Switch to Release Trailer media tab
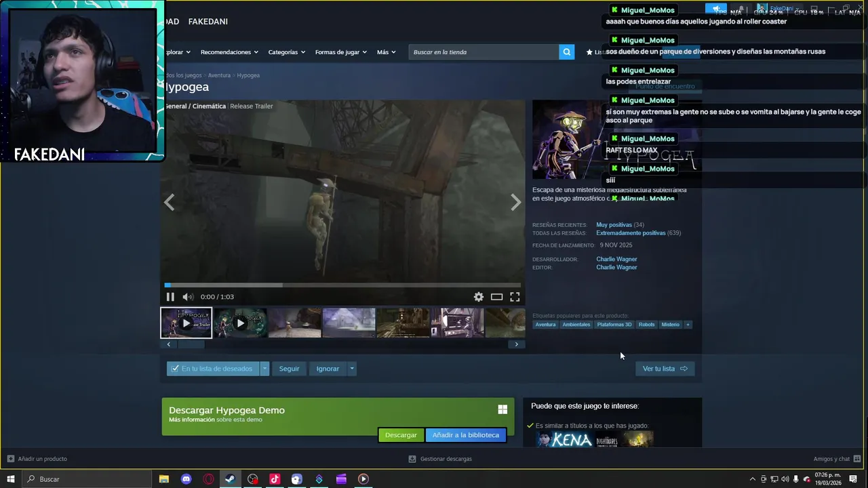Image resolution: width=868 pixels, height=488 pixels. pos(252,106)
